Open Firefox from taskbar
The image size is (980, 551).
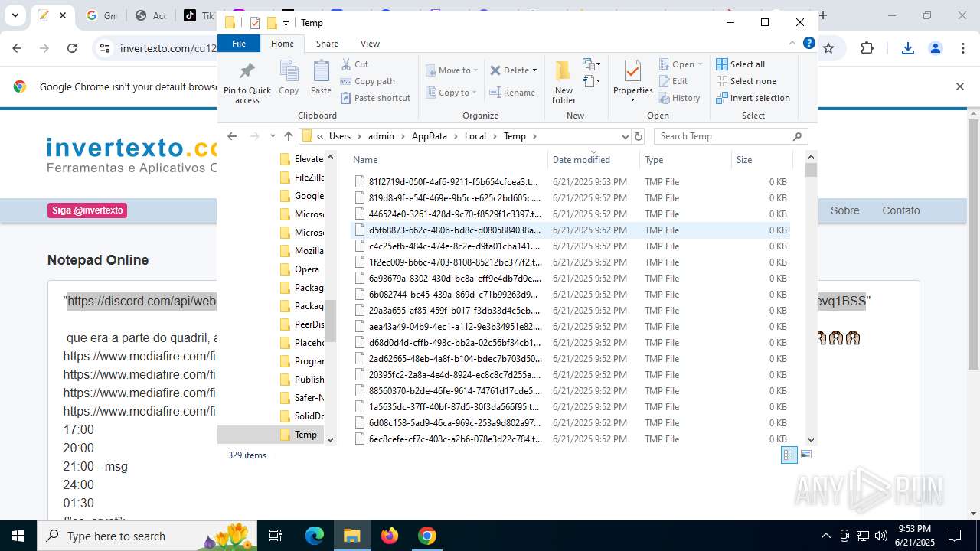390,536
